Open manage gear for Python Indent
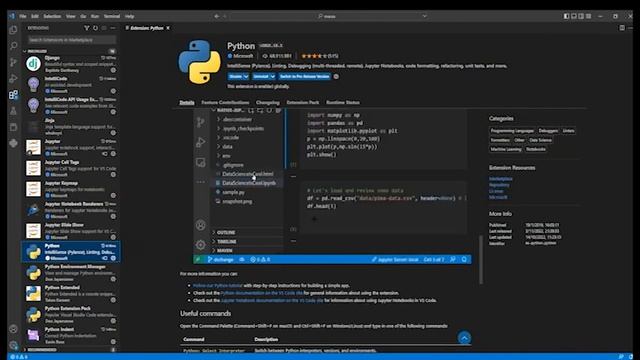This screenshot has height=360, width=640. click(113, 342)
